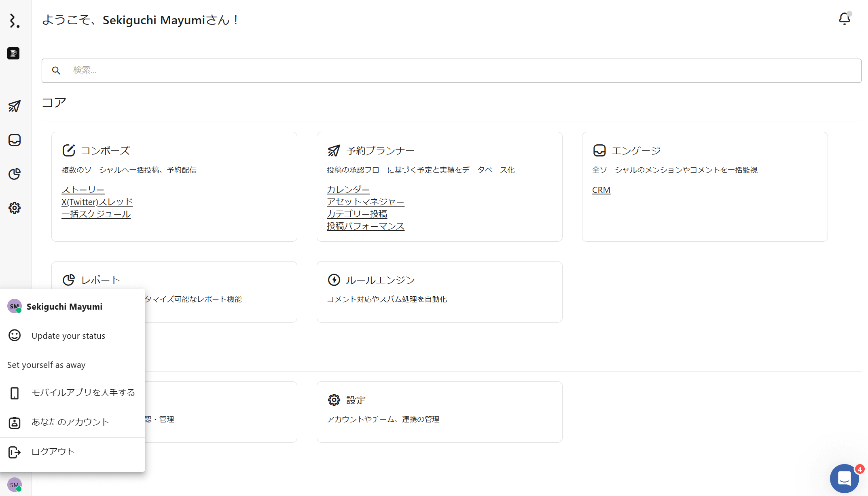Click the 検索 search field
Screen dimensions: 868x496
point(451,71)
